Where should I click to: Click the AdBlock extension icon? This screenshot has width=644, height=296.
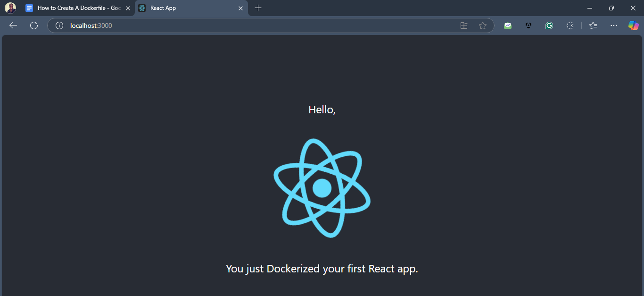point(528,25)
